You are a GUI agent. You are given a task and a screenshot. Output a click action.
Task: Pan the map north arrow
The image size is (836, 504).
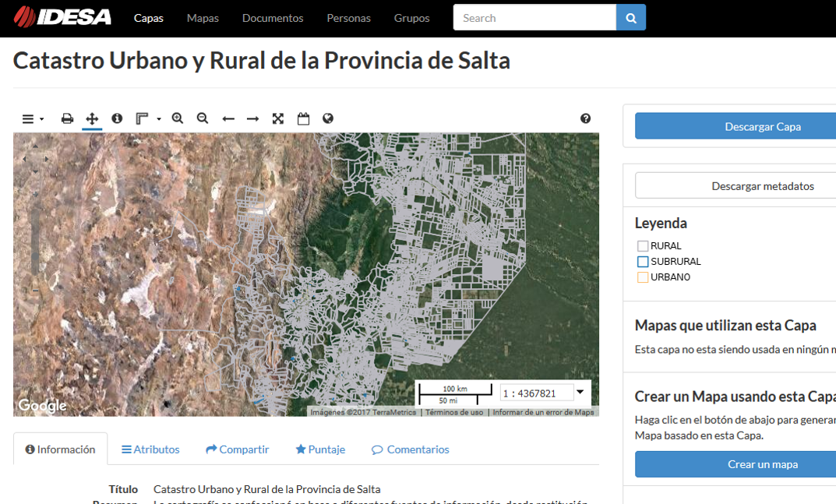35,146
